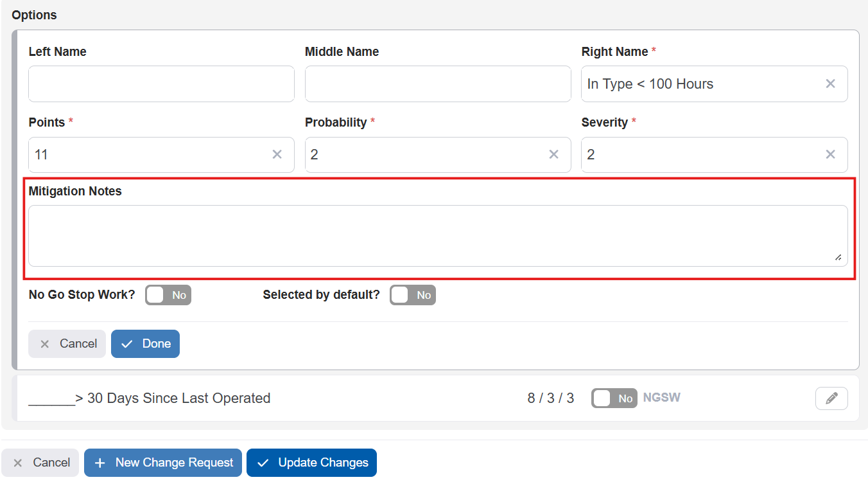Toggle NGSW switch for 30 Days option

(x=614, y=398)
